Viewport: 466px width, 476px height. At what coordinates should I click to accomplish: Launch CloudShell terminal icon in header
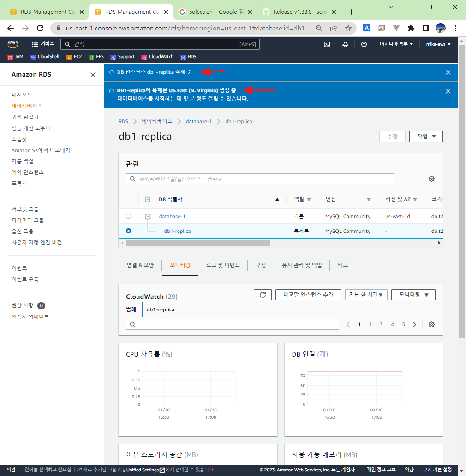point(327,44)
